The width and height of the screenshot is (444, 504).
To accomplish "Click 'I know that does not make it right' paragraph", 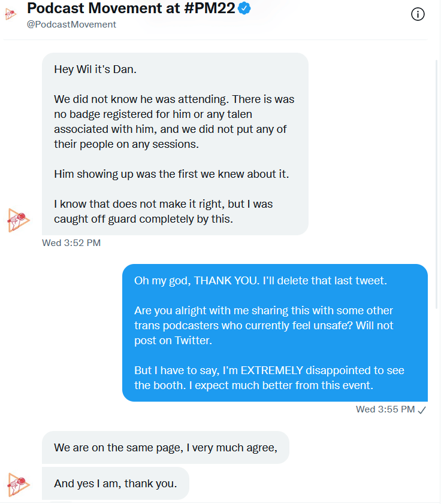I will click(163, 211).
